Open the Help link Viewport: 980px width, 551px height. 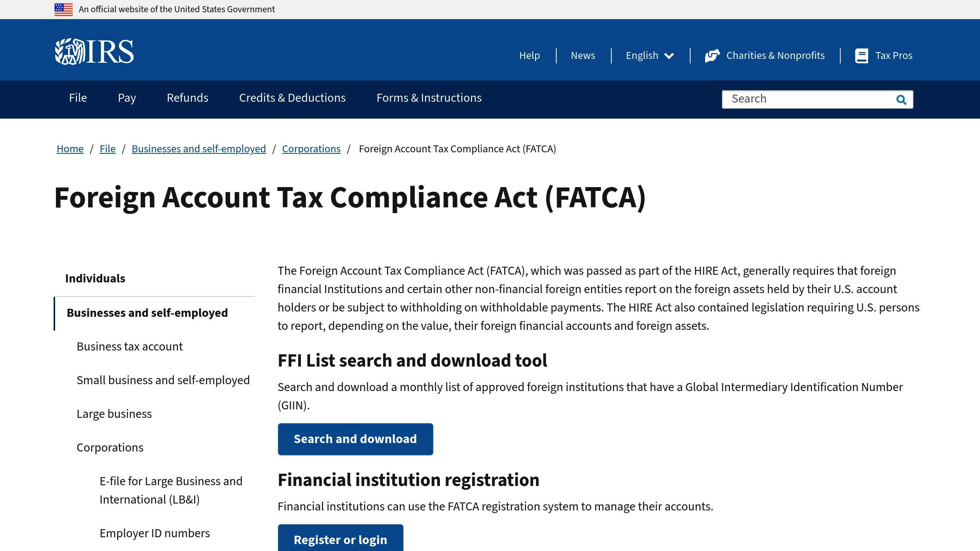point(529,55)
